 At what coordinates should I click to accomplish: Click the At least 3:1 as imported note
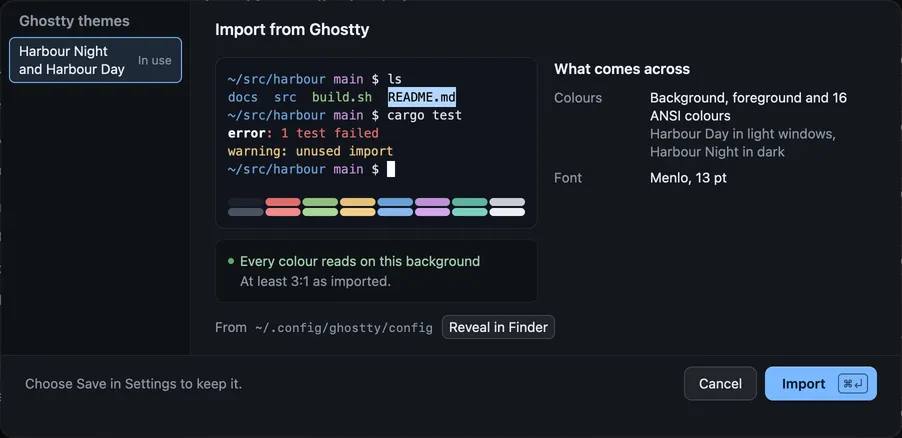pos(315,281)
